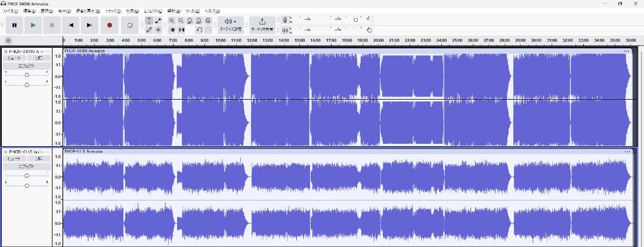Open the playback meter speaker menu
The width and height of the screenshot is (644, 247).
[x=284, y=30]
